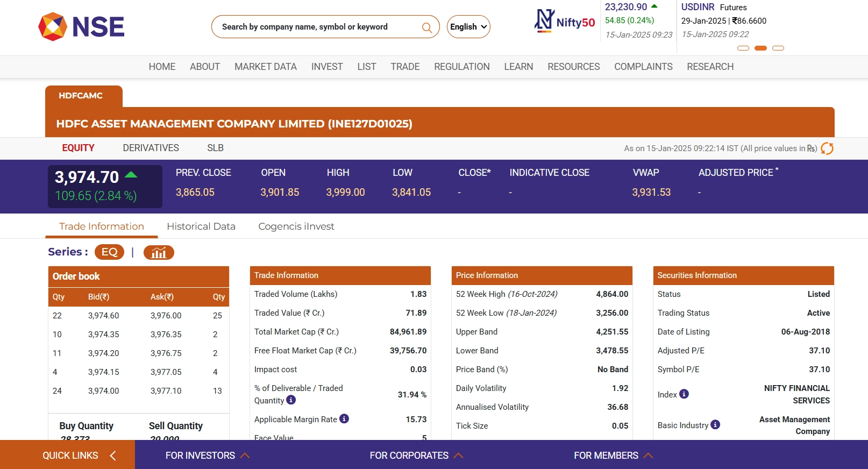Switch to the Historical Data tab

[201, 226]
